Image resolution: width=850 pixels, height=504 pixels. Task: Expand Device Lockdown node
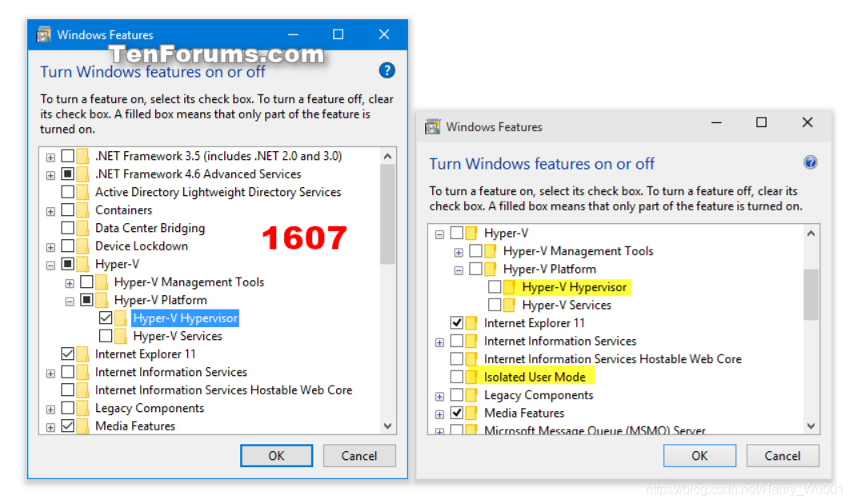coord(50,248)
